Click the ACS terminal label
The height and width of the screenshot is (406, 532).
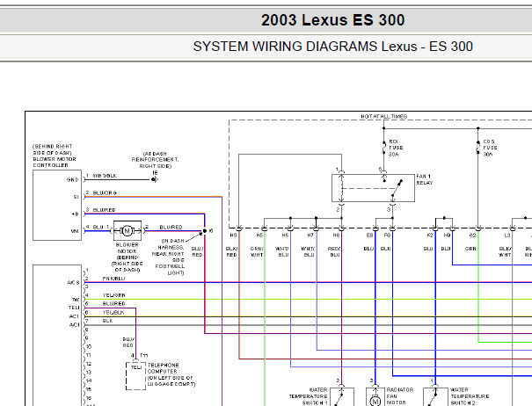[73, 283]
